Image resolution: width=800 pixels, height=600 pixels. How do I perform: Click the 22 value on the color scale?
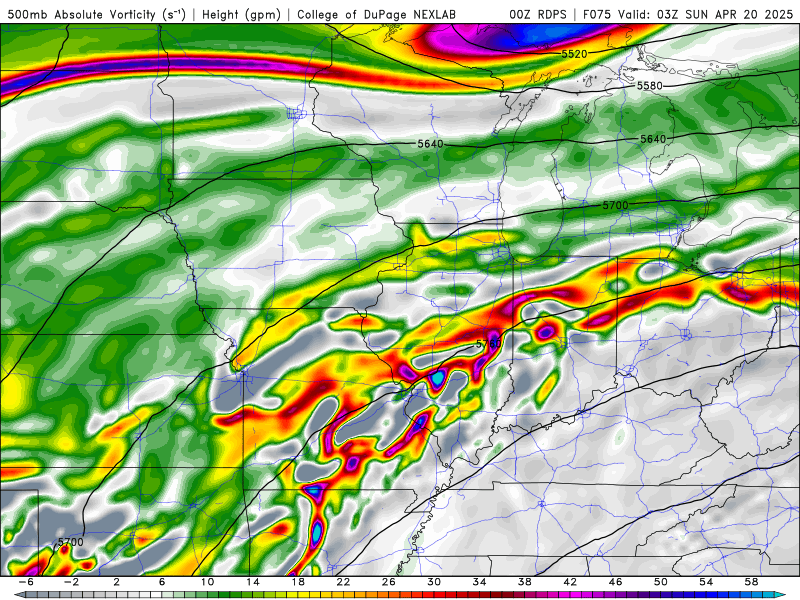pos(343,582)
